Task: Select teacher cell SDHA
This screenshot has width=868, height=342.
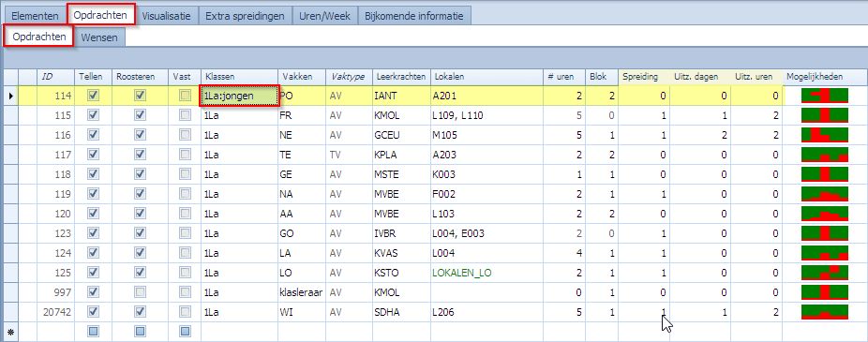Action: (x=401, y=312)
